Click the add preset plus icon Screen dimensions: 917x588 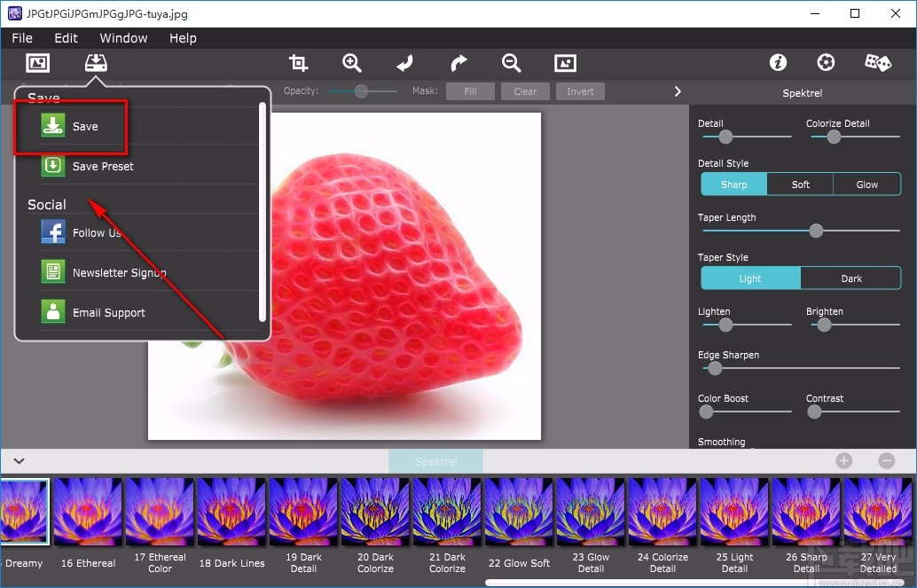tap(844, 461)
